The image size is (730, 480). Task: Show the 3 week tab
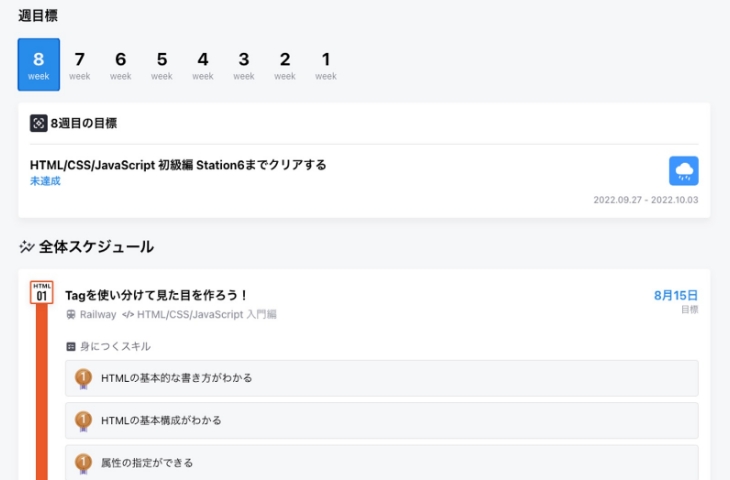(x=243, y=64)
